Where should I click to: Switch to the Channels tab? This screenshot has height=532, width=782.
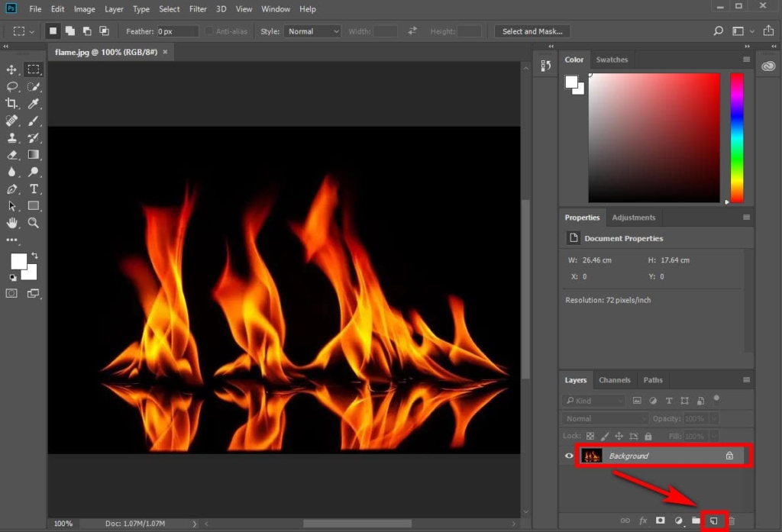(616, 380)
